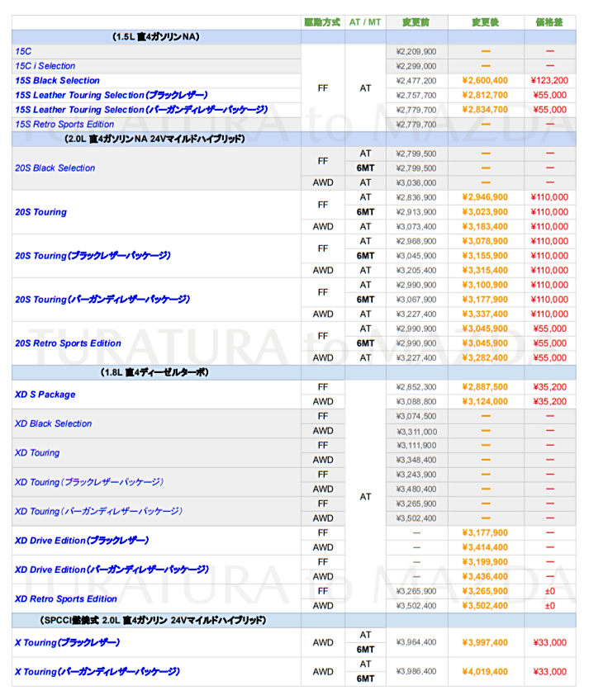Image resolution: width=589 pixels, height=700 pixels.
Task: Click the ¥2,968,900 price cell
Action: click(416, 241)
